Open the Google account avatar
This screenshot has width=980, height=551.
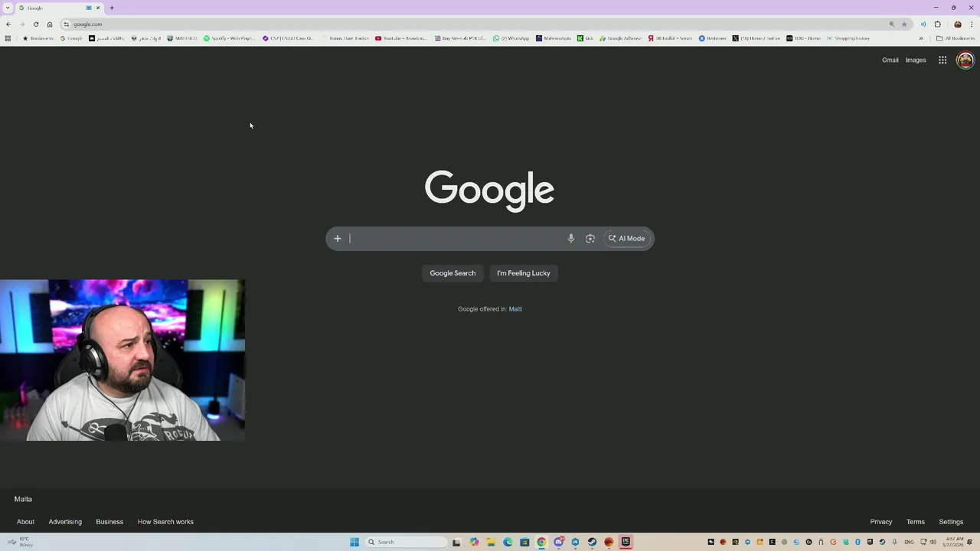coord(965,60)
